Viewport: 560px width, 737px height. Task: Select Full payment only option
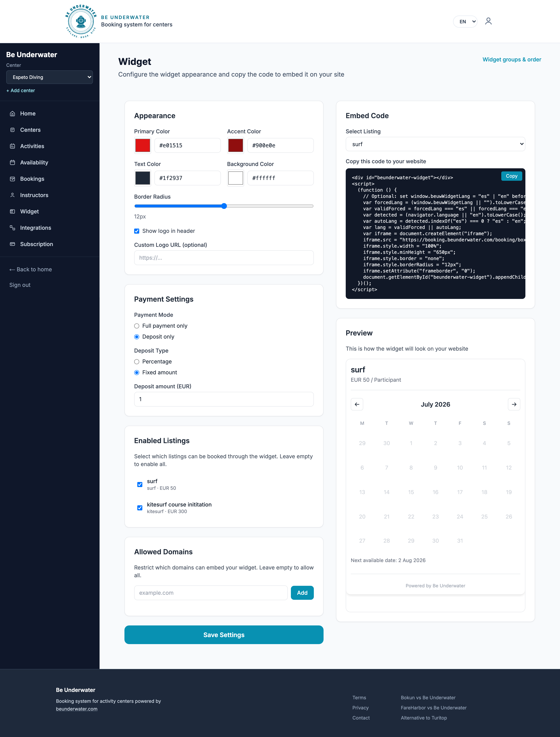(x=137, y=326)
